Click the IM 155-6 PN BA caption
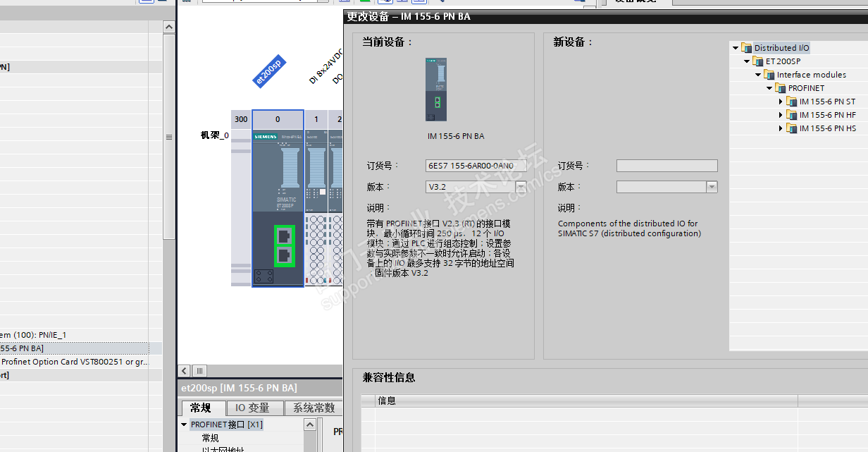The image size is (868, 452). tap(456, 136)
